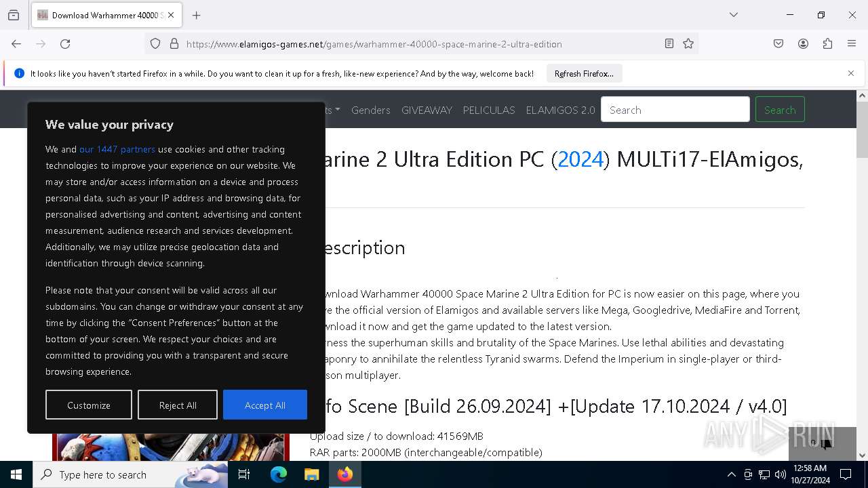Open the 'our 1447 partners' link
This screenshot has height=488, width=868.
tap(117, 149)
